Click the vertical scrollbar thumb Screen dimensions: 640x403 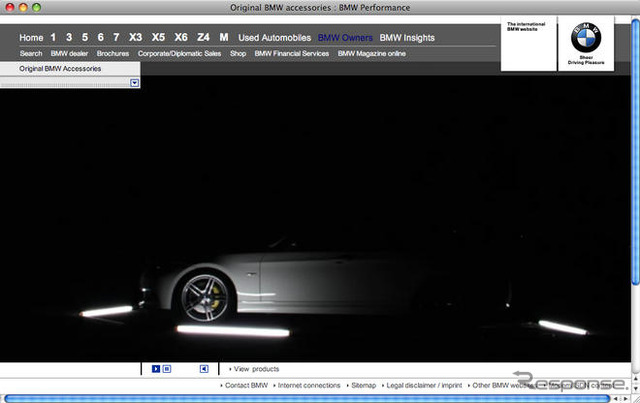pyautogui.click(x=636, y=151)
